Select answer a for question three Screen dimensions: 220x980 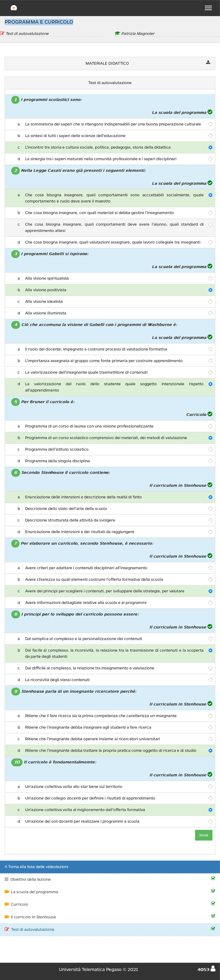pos(211,278)
